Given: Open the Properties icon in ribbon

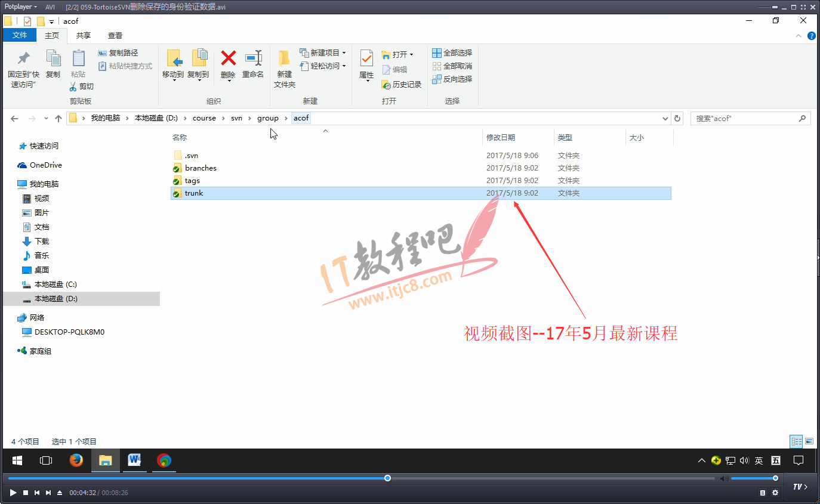Looking at the screenshot, I should pyautogui.click(x=366, y=58).
